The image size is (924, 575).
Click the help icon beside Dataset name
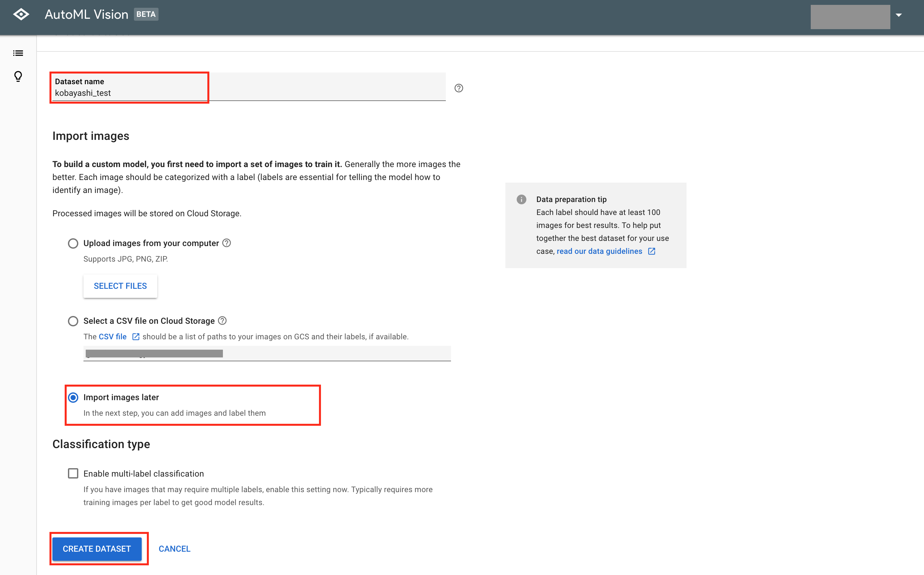tap(458, 88)
